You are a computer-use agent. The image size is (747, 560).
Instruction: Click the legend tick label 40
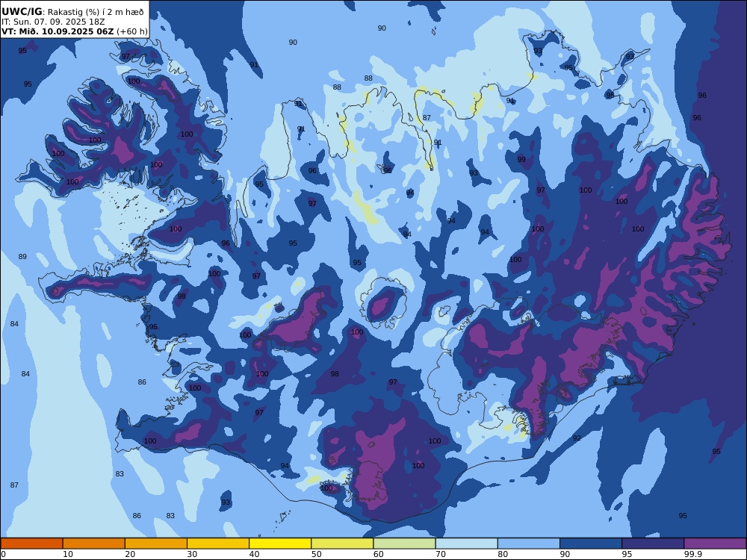click(x=255, y=554)
